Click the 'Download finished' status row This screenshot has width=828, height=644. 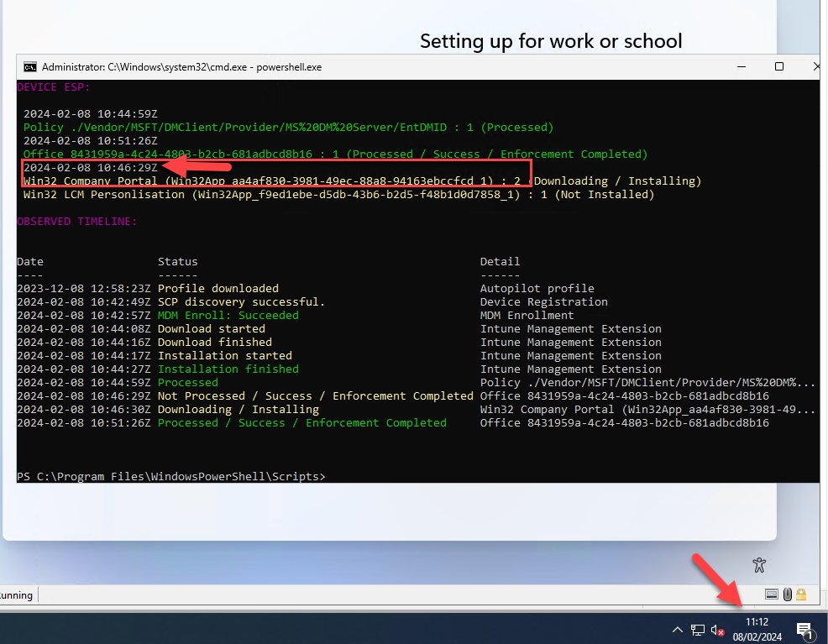(x=215, y=342)
